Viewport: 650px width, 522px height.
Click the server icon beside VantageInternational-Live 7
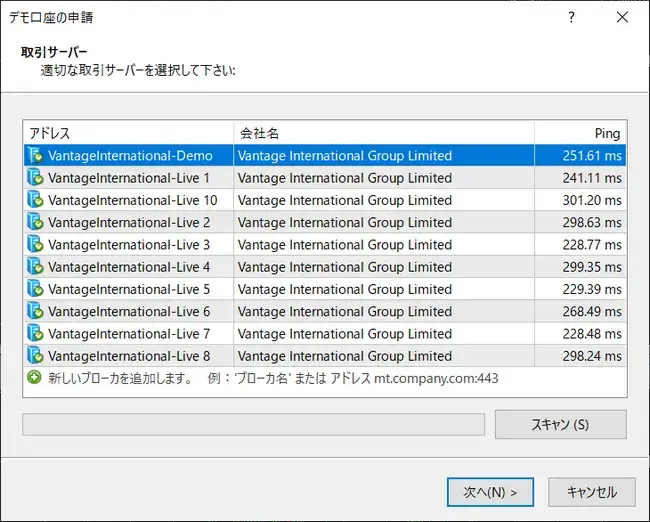(35, 334)
